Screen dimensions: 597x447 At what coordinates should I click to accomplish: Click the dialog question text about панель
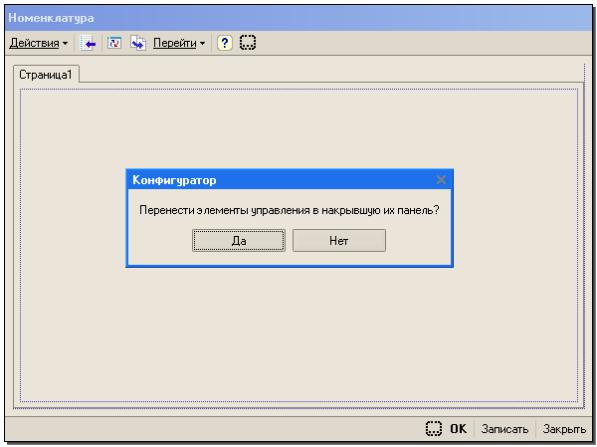coord(289,210)
